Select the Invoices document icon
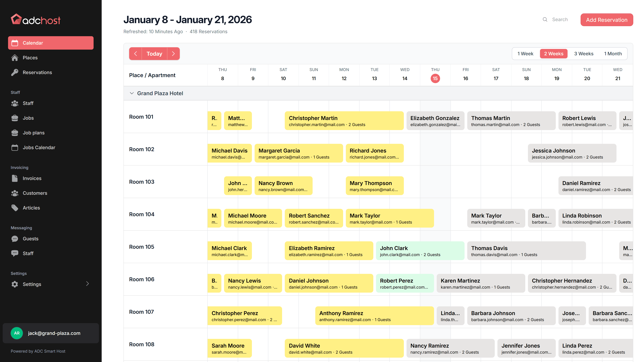644x362 pixels. point(15,178)
